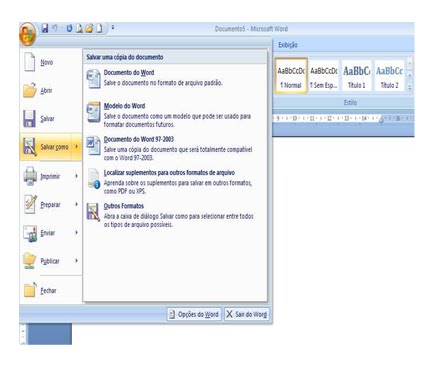Image resolution: width=424 pixels, height=380 pixels.
Task: Click 'Localizar suplementos para outros formatos de arquivo'
Action: (169, 173)
